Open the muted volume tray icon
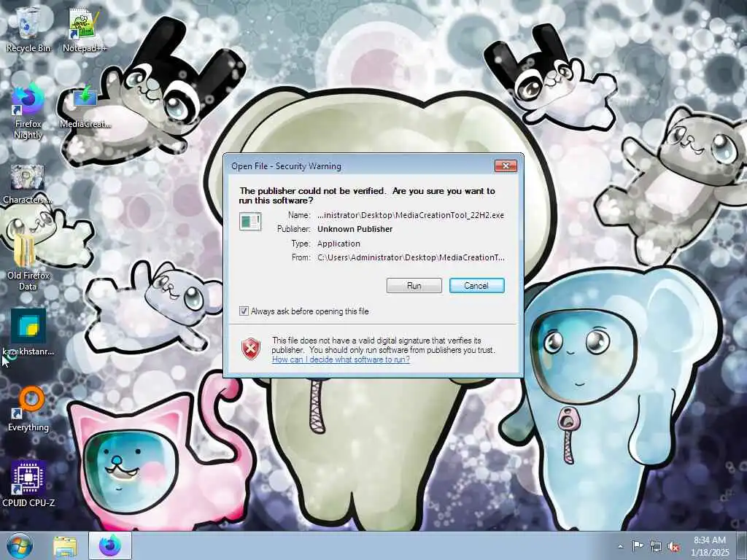The height and width of the screenshot is (560, 747). 673,547
